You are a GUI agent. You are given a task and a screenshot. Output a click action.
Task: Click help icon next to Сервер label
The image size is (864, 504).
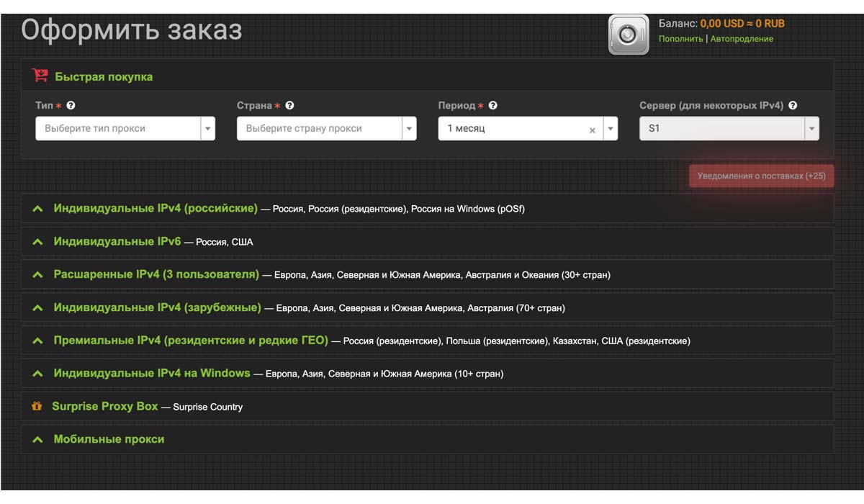coord(793,105)
